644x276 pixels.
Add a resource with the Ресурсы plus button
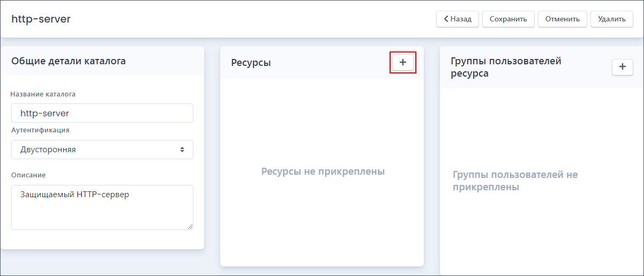[x=403, y=63]
